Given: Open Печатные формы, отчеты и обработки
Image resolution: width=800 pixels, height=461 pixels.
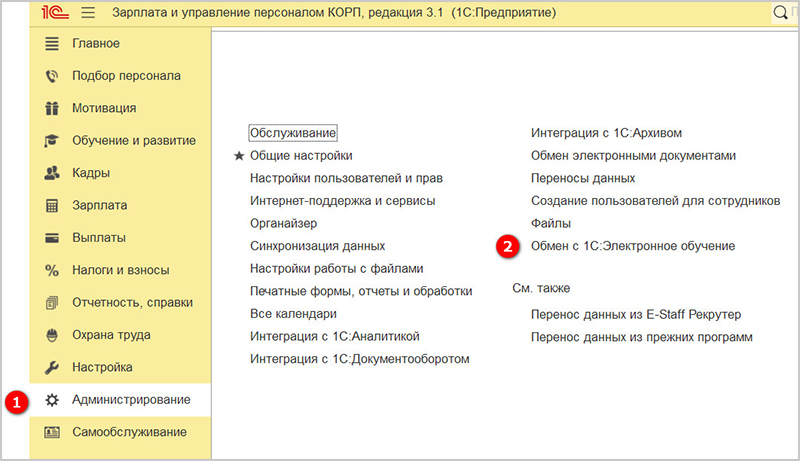Looking at the screenshot, I should pyautogui.click(x=361, y=291).
